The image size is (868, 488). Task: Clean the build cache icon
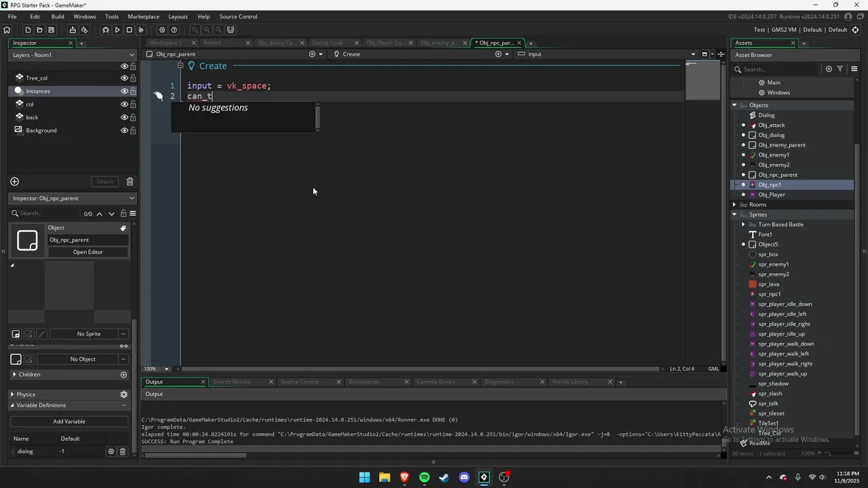coord(141,30)
